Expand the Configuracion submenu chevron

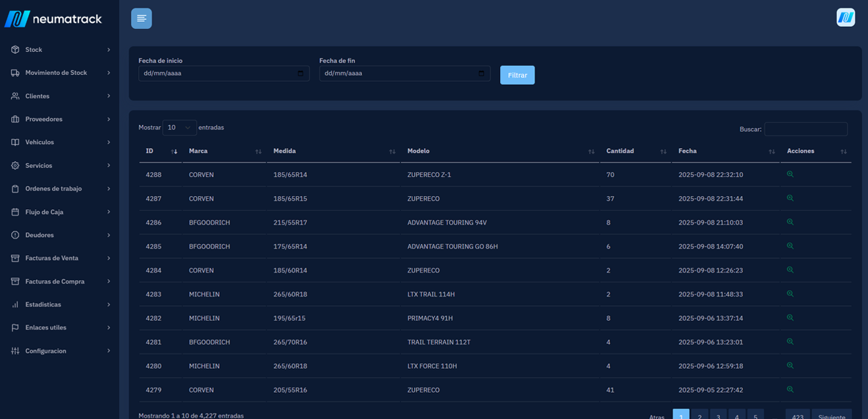pos(109,351)
